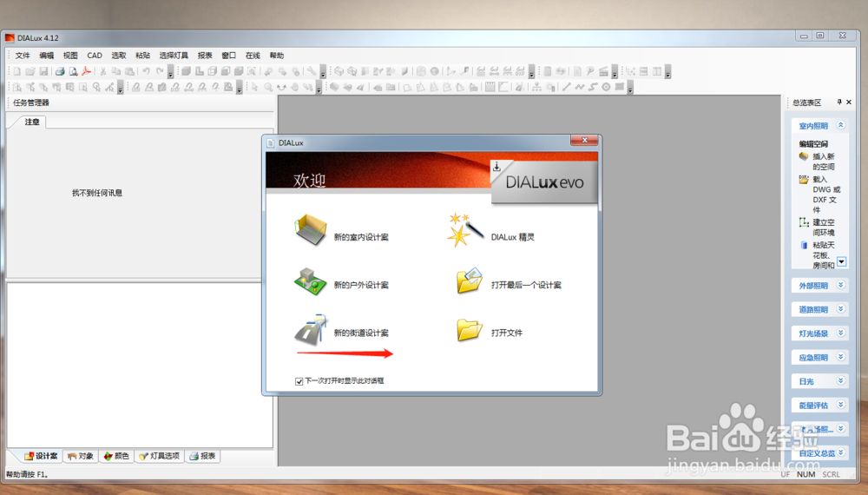Click 建立空间环境 in overview panel

tap(823, 227)
